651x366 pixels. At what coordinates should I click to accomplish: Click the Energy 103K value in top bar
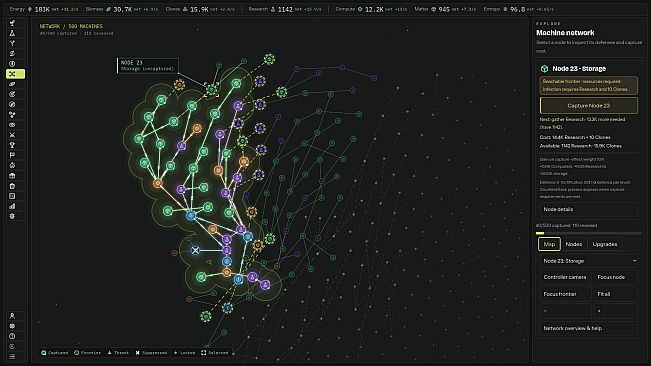click(x=42, y=9)
